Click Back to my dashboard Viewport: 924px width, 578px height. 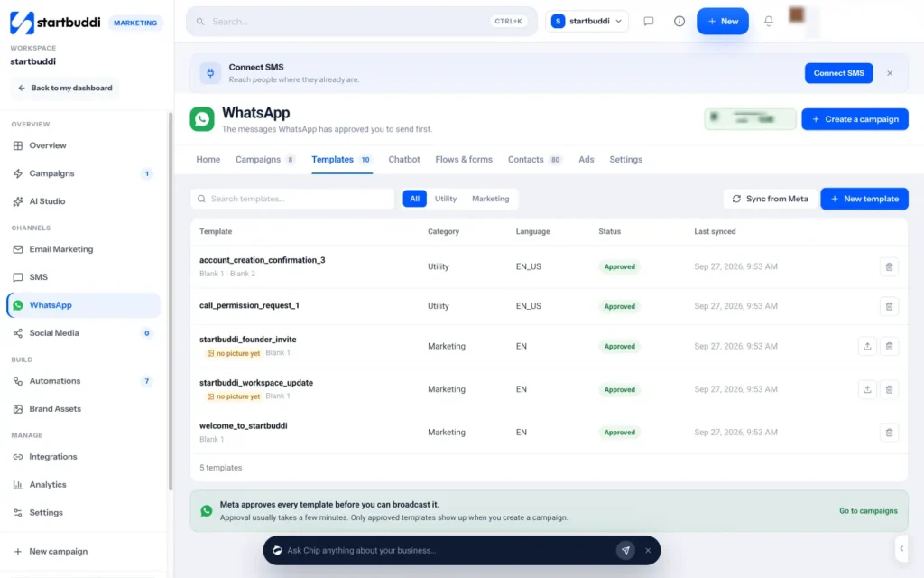(x=65, y=88)
